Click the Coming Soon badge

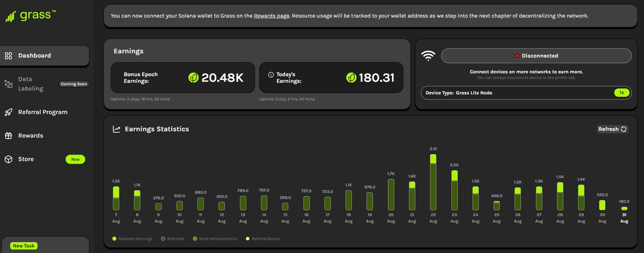(74, 84)
